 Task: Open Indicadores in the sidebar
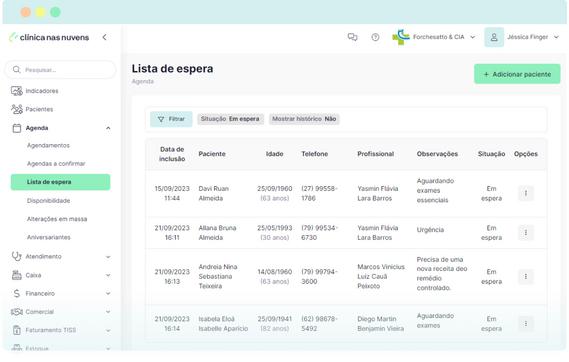[42, 91]
